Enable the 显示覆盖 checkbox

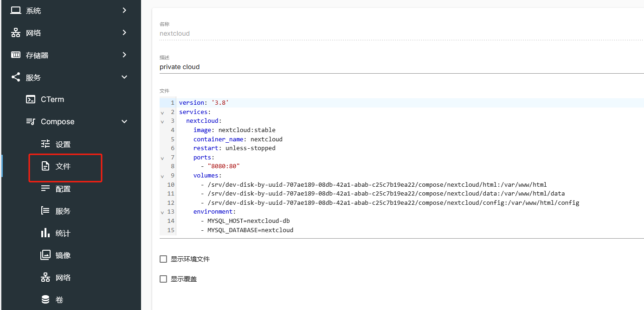[x=163, y=279]
